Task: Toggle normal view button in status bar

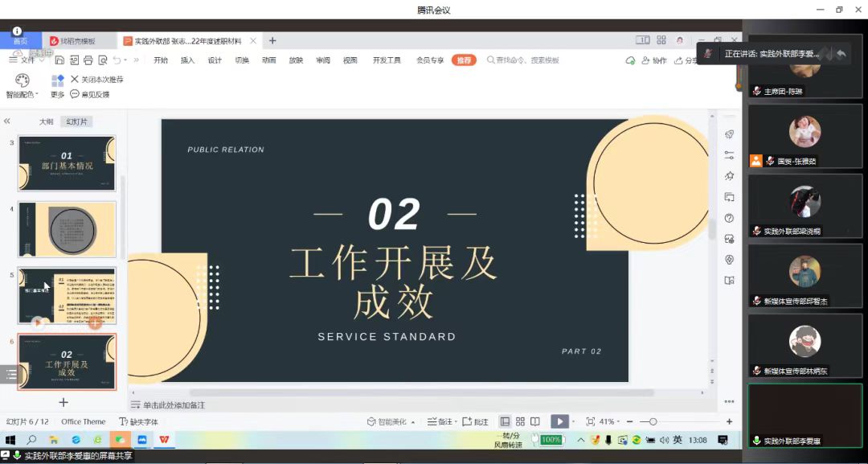Action: (x=505, y=421)
